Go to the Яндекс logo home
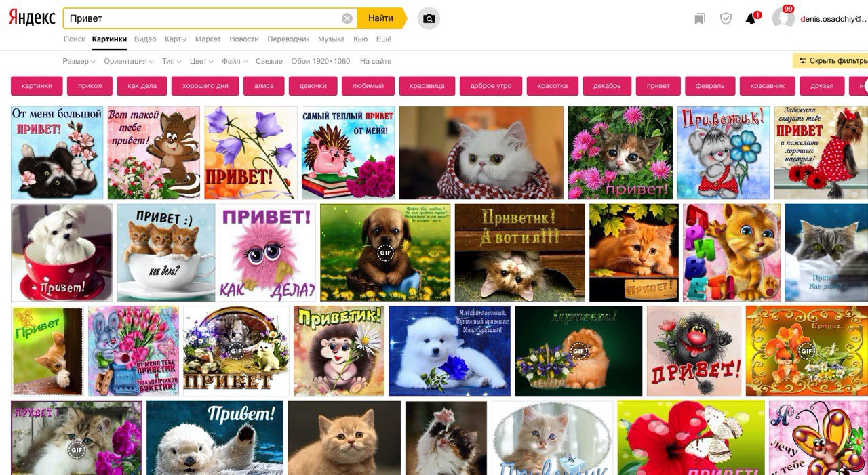The height and width of the screenshot is (475, 868). (x=32, y=18)
